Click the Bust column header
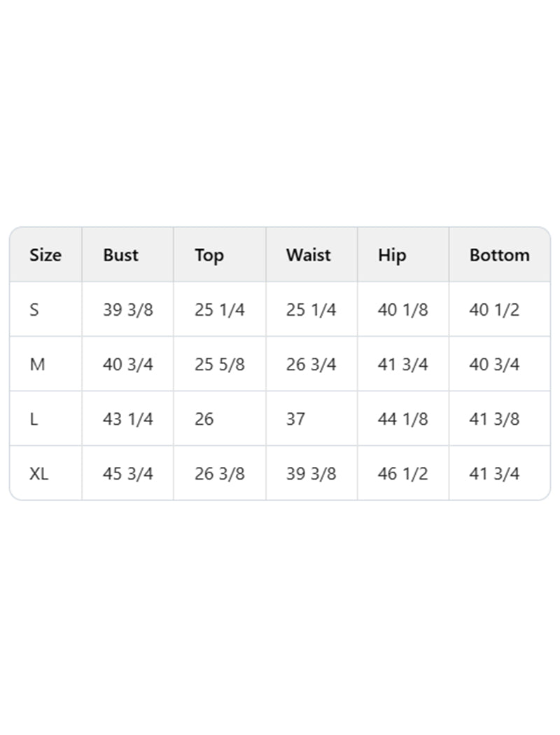The height and width of the screenshot is (735, 560). tap(120, 255)
